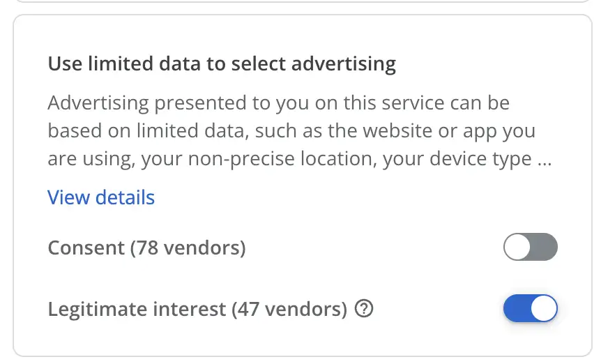Click the 'Use limited data to select advertising' heading
608x364 pixels.
click(x=222, y=63)
